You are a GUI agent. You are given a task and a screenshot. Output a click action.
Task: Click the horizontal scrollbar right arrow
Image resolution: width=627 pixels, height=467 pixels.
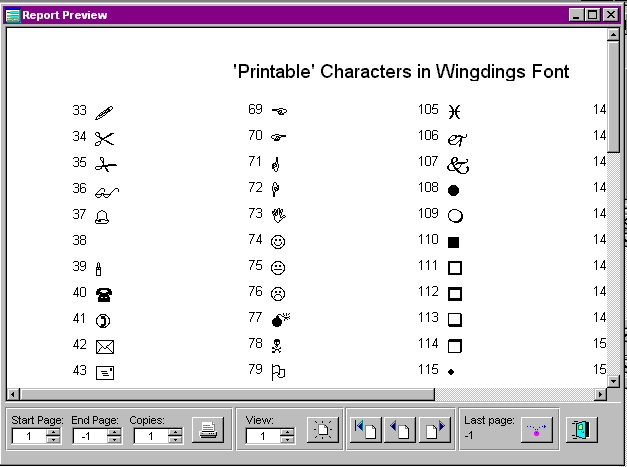pos(600,395)
